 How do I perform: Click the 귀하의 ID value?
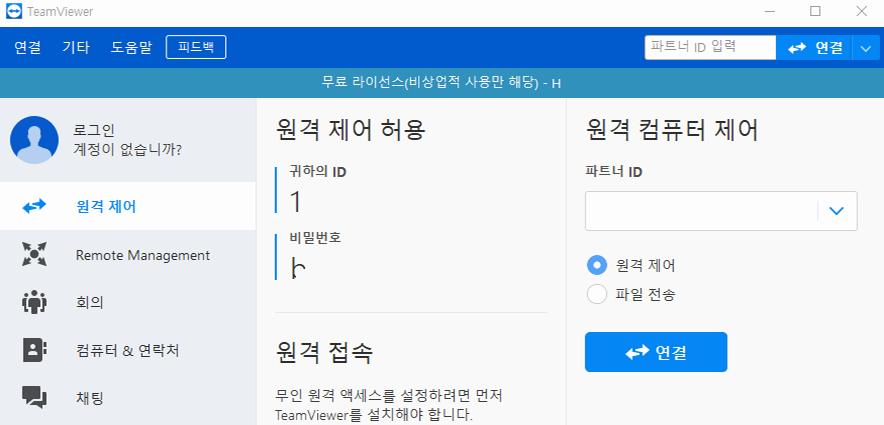point(296,202)
